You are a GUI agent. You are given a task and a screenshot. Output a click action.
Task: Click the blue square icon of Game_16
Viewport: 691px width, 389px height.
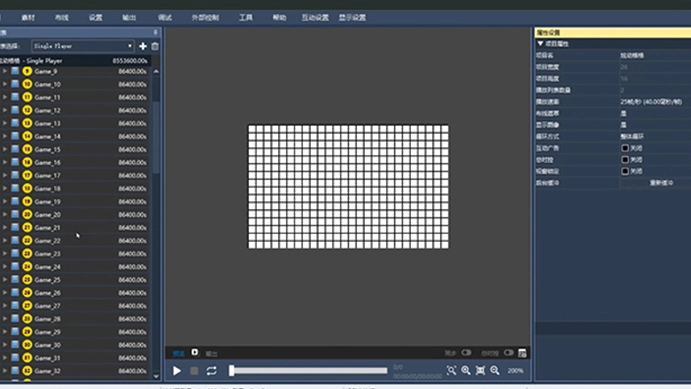(x=15, y=162)
